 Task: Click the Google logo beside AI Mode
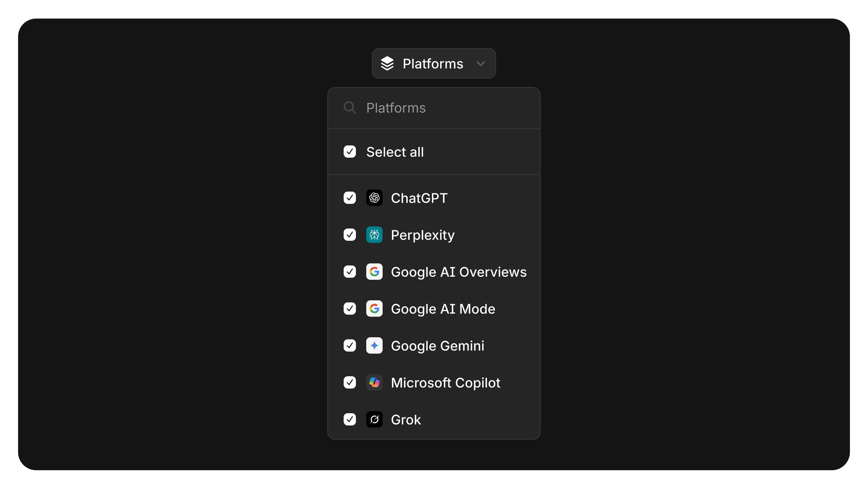coord(374,309)
